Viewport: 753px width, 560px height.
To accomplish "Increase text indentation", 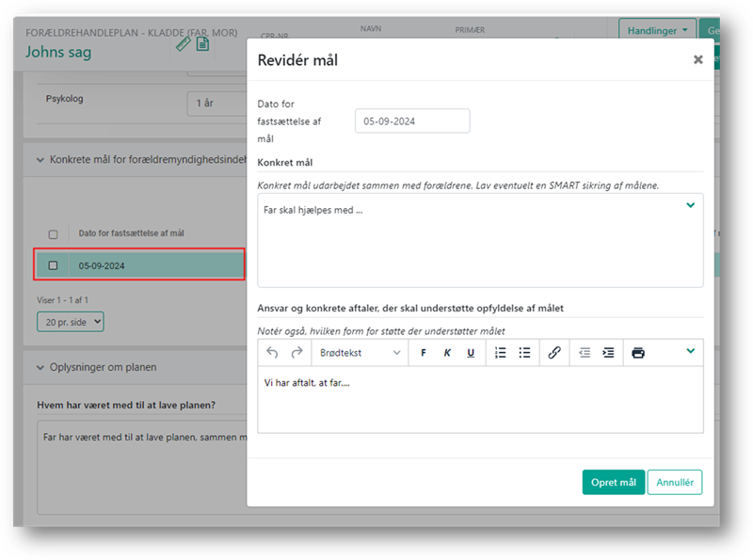I will (x=608, y=352).
